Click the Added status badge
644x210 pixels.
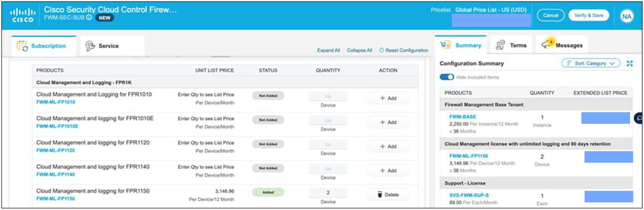tap(268, 192)
